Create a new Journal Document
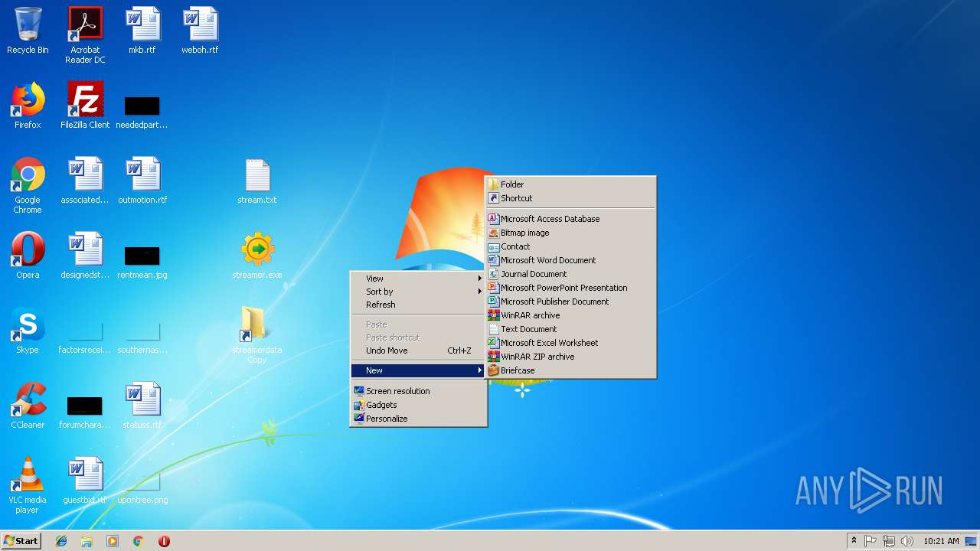The image size is (980, 551). pos(570,274)
